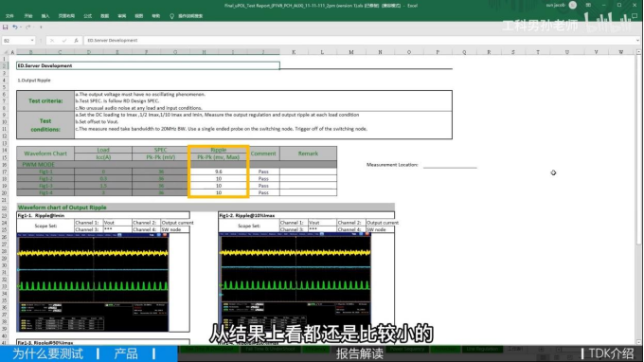Click the Ribbon Display Options icon
Screen dimensions: 644x362
588,5
